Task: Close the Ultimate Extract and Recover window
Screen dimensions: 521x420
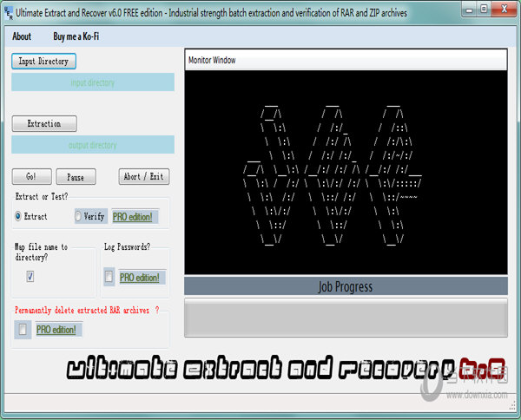Action: pyautogui.click(x=504, y=9)
